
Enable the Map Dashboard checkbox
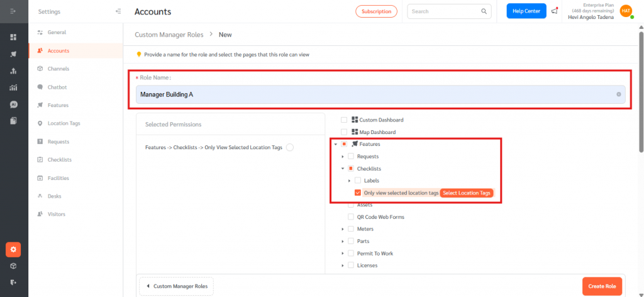click(x=344, y=132)
